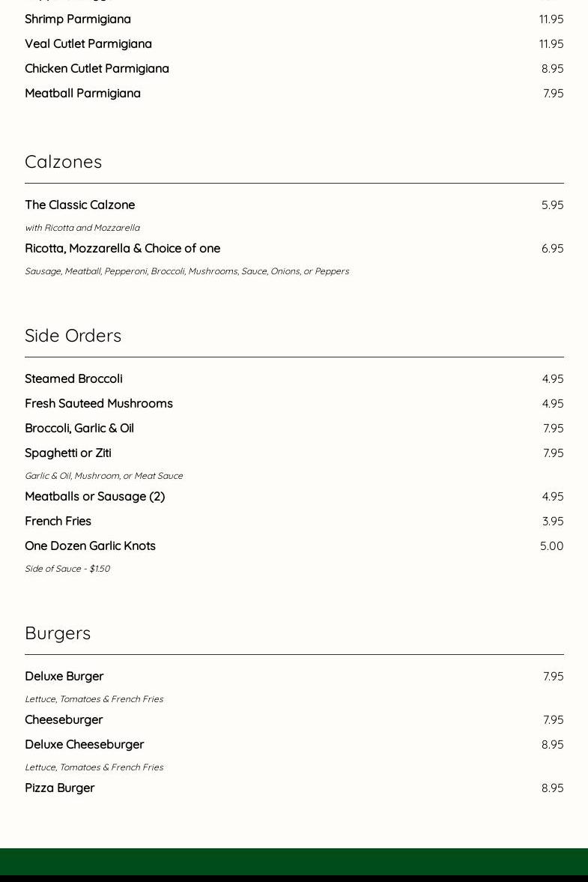588x882 pixels.
Task: Select Broccoli, Garlic & Oil entry
Action: pos(79,428)
